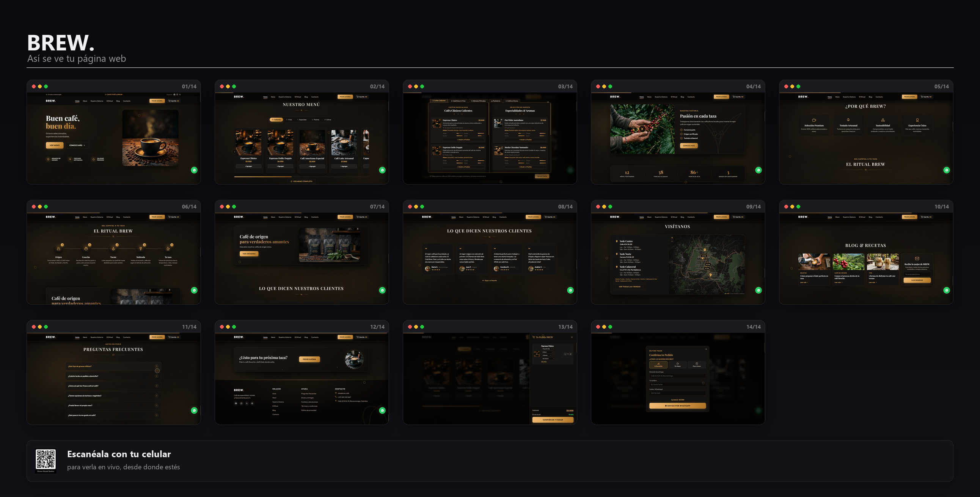Screen dimensions: 980x497
Task: Click WhatsApp floating icon in screen 01/14
Action: click(194, 170)
